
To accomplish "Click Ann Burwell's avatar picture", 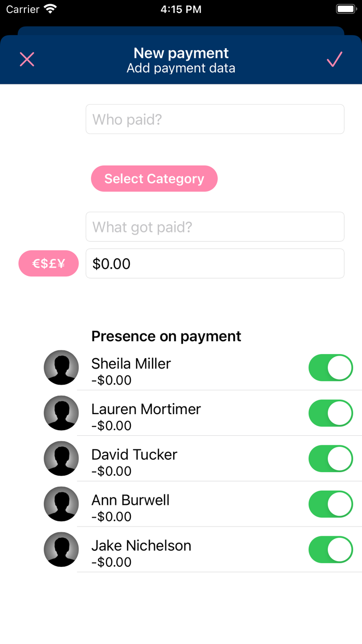I will click(61, 504).
